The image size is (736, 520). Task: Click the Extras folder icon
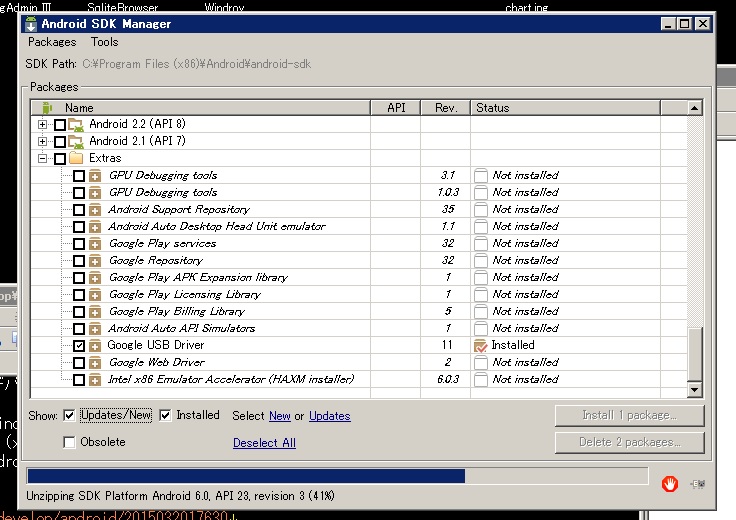point(76,158)
